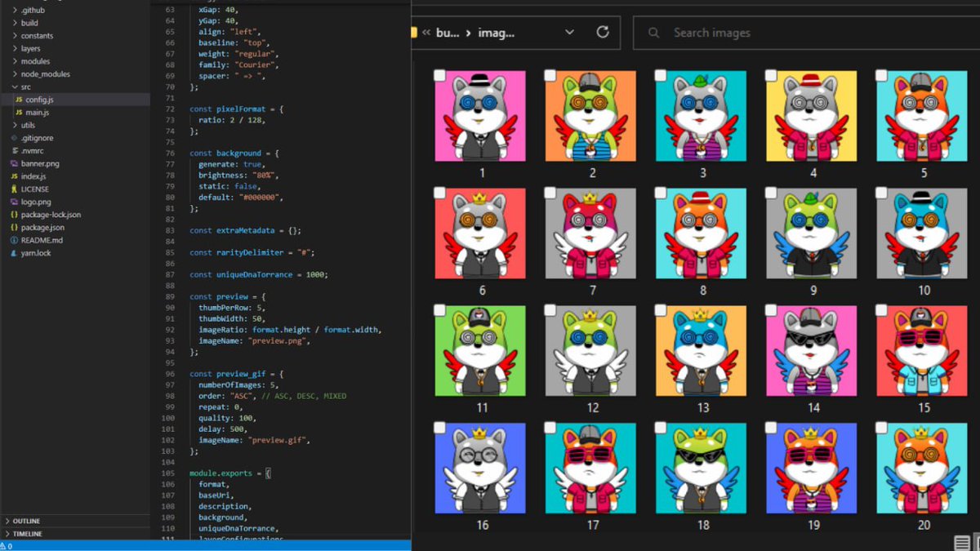
Task: Select image thumbnail 15
Action: [922, 351]
